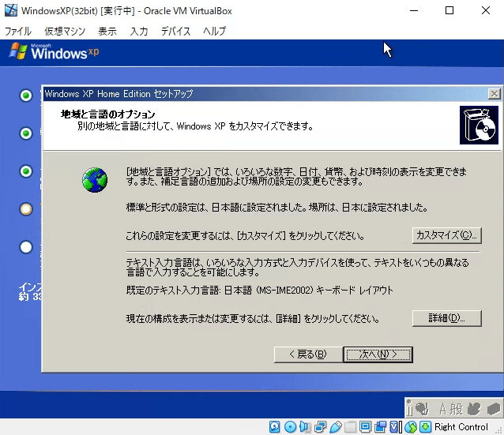Click the recording screens icon in status bar

[381, 426]
